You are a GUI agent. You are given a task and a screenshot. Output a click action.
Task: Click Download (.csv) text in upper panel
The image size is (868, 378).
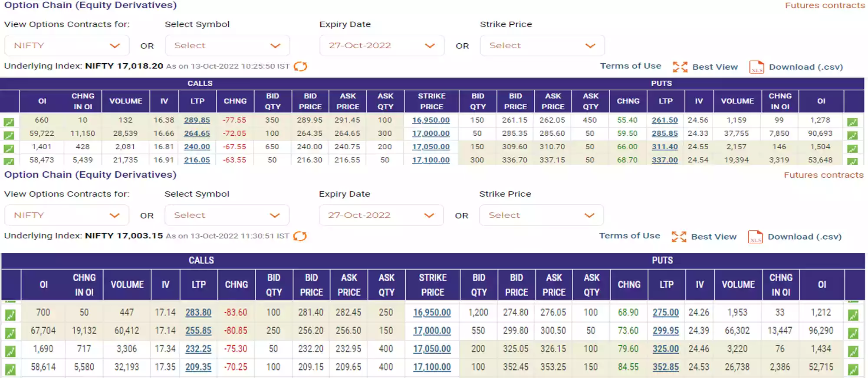coord(806,67)
